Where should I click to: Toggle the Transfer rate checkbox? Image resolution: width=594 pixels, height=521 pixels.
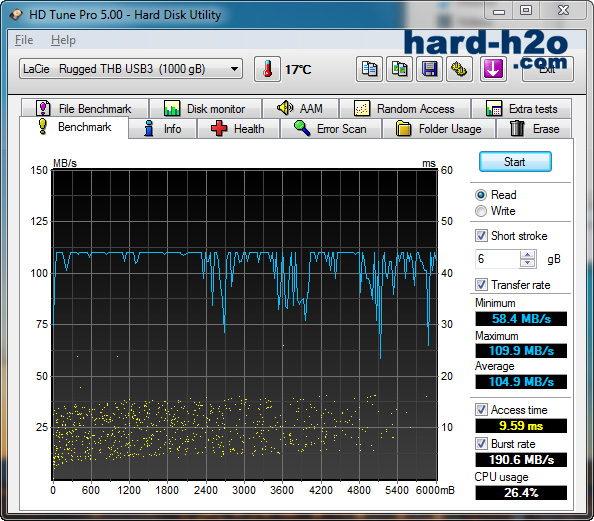tap(481, 285)
